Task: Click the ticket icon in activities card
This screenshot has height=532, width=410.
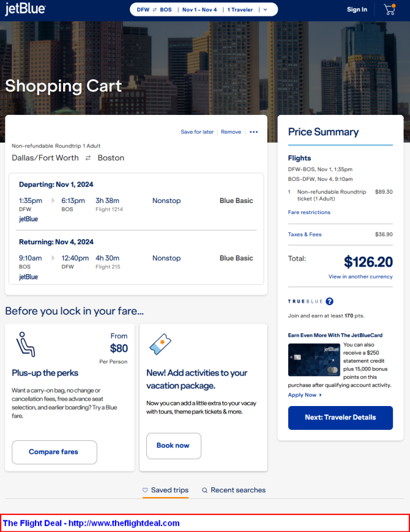Action: [160, 344]
